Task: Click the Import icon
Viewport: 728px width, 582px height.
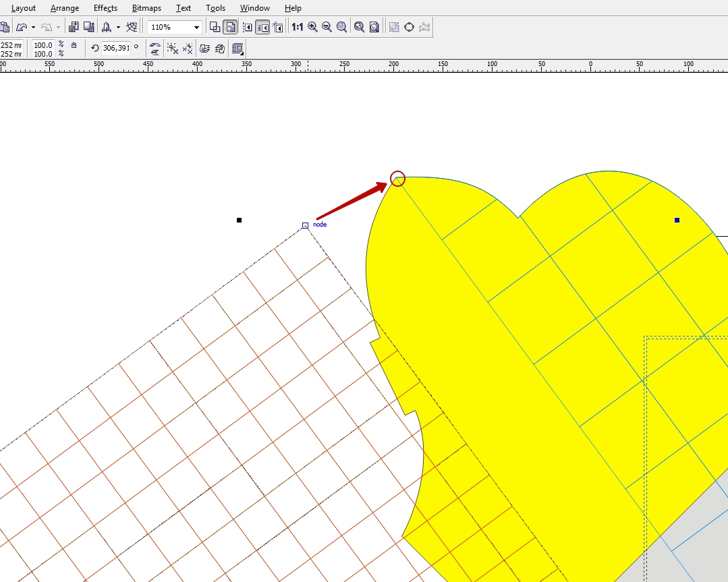Action: click(x=74, y=27)
